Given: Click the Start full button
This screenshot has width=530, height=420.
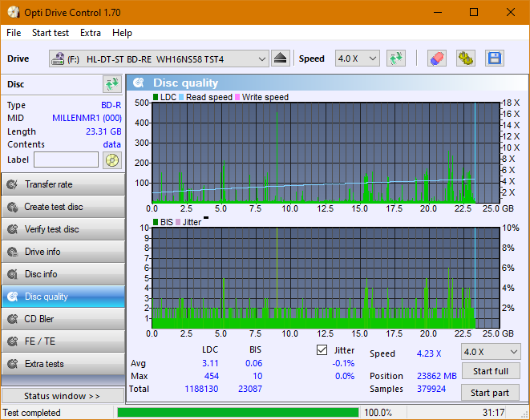Looking at the screenshot, I should [490, 371].
